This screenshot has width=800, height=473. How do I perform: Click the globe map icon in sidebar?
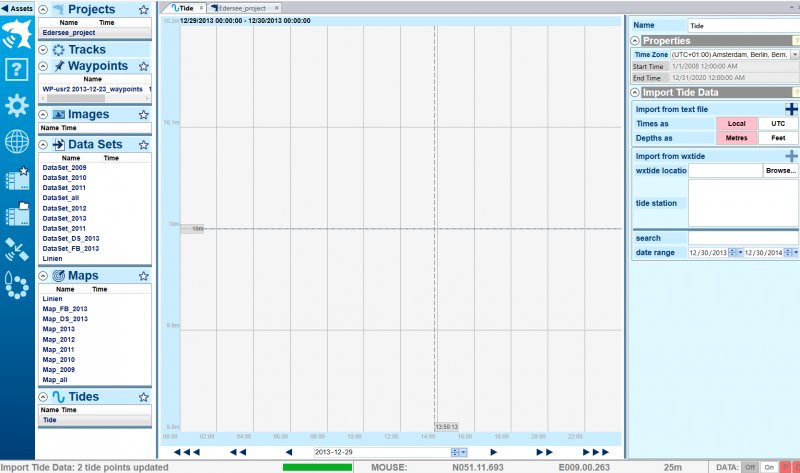tap(16, 142)
